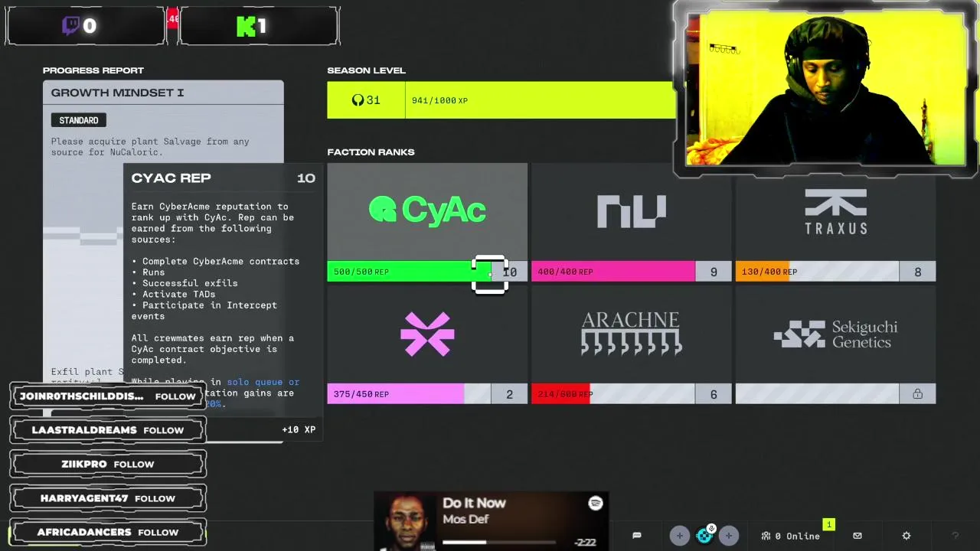
Task: Select the teal player avatar in crew slots
Action: pyautogui.click(x=704, y=536)
